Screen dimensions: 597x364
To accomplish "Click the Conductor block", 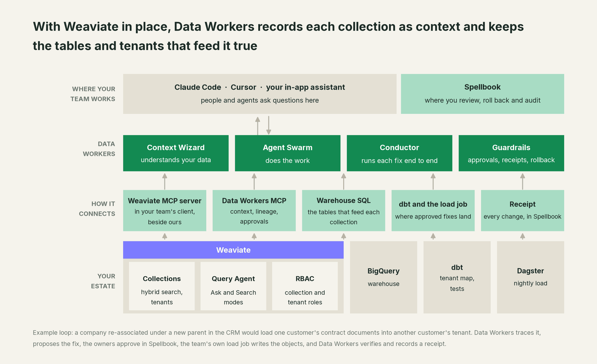I will pos(399,153).
